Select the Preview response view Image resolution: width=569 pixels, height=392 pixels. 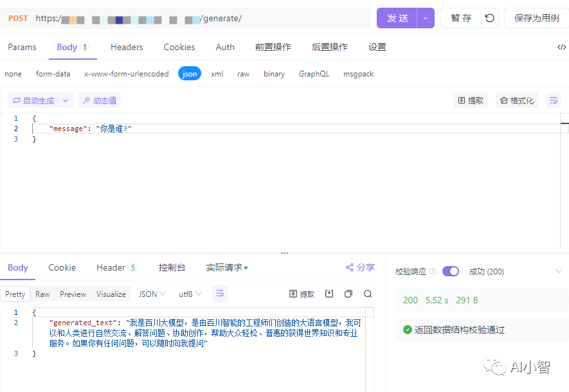point(73,294)
